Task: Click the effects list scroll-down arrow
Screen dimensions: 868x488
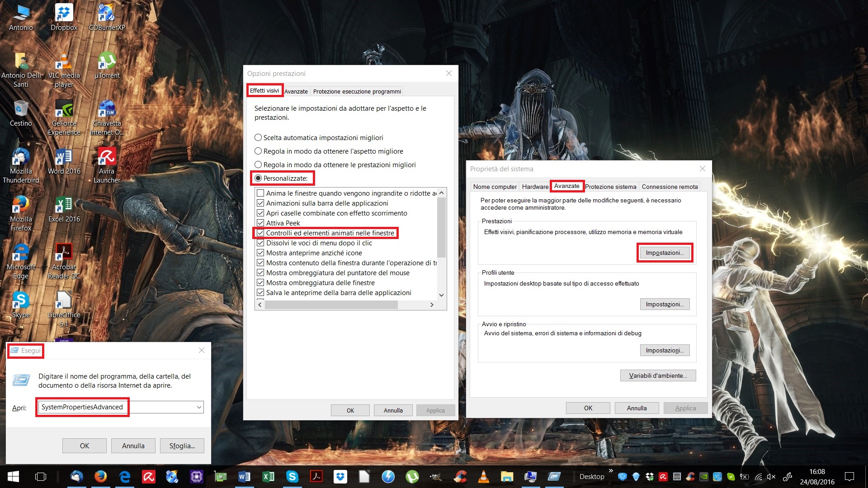Action: click(442, 295)
